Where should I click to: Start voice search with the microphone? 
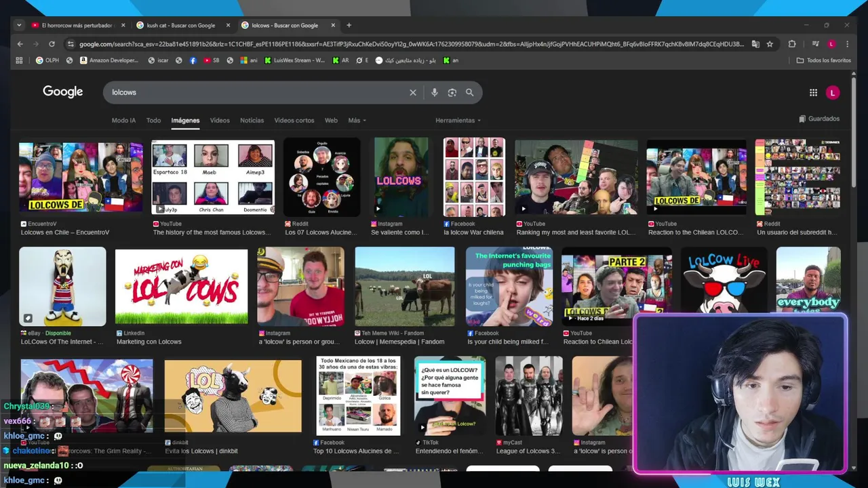pos(434,92)
